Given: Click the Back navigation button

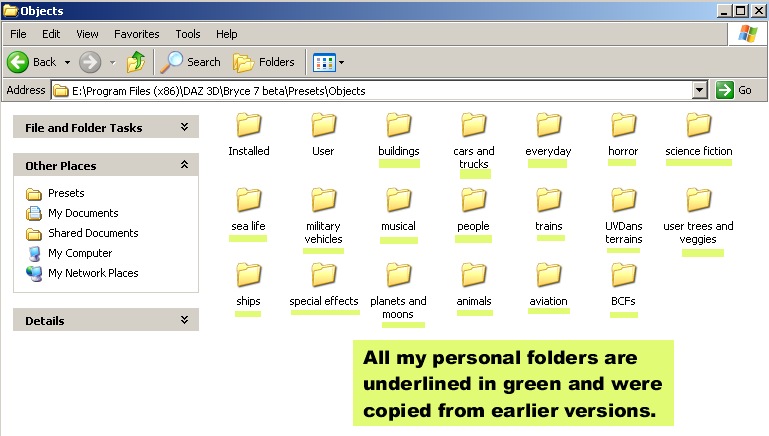Looking at the screenshot, I should point(32,62).
